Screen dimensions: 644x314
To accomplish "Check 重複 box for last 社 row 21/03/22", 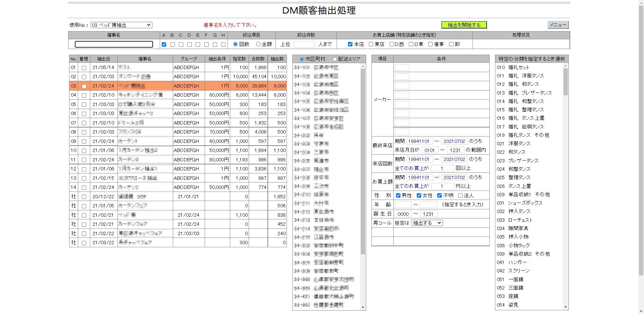I will (84, 243).
